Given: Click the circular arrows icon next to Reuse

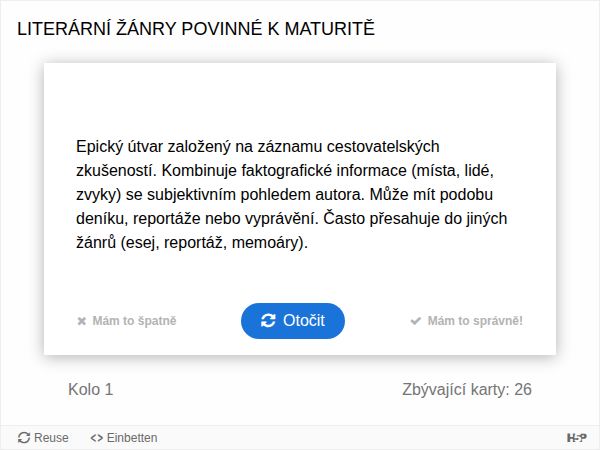Looking at the screenshot, I should tap(24, 438).
